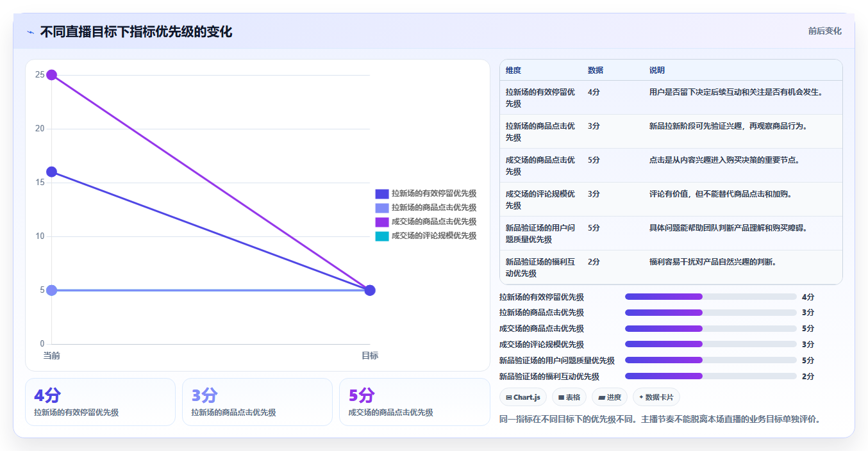This screenshot has height=451, width=868.
Task: Click the 前后变化 label in the header
Action: pos(825,31)
